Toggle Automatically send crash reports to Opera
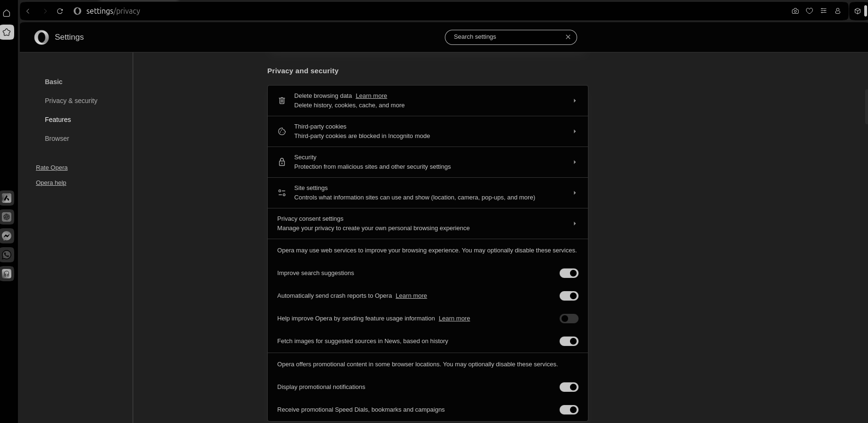The height and width of the screenshot is (423, 868). pos(569,296)
